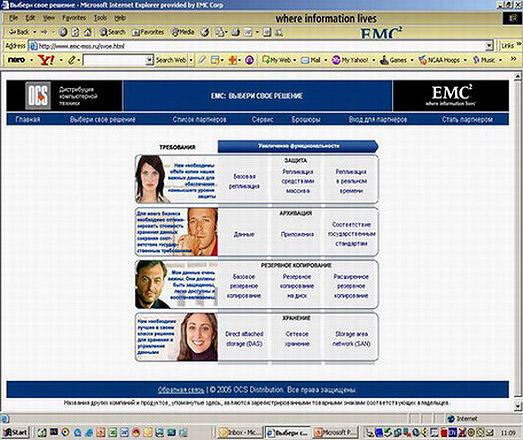Expand the Links toolbar chevron

[519, 44]
